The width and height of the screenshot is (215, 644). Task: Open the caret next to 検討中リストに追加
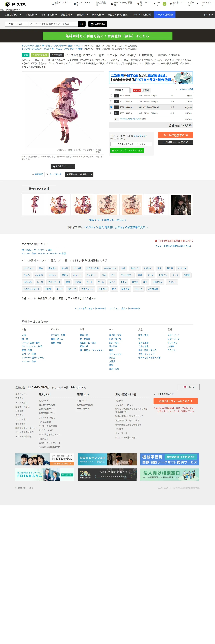(91, 175)
